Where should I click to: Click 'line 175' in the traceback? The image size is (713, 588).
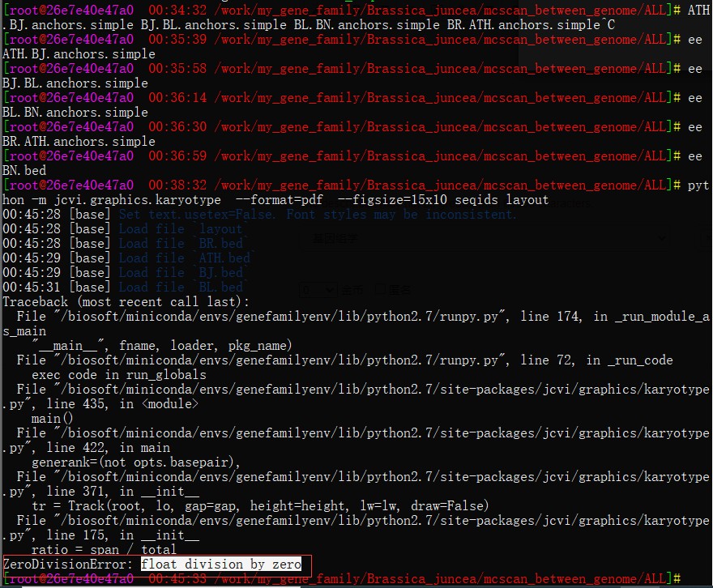75,535
